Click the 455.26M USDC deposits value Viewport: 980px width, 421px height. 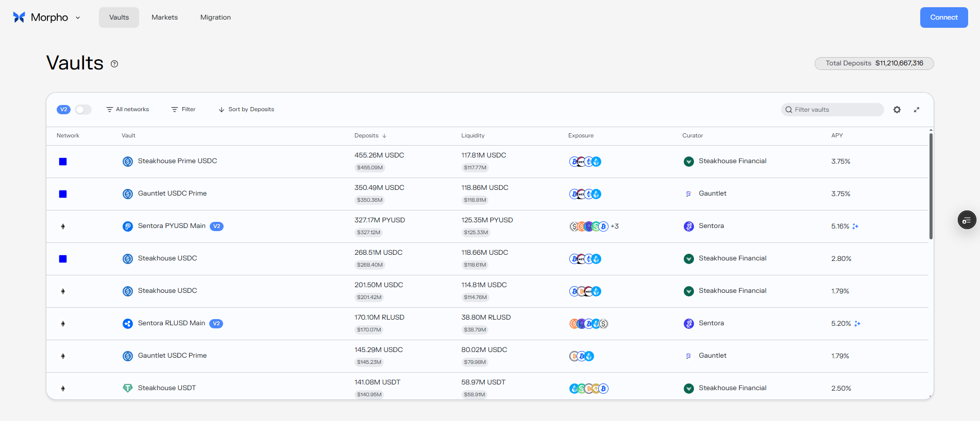click(379, 155)
